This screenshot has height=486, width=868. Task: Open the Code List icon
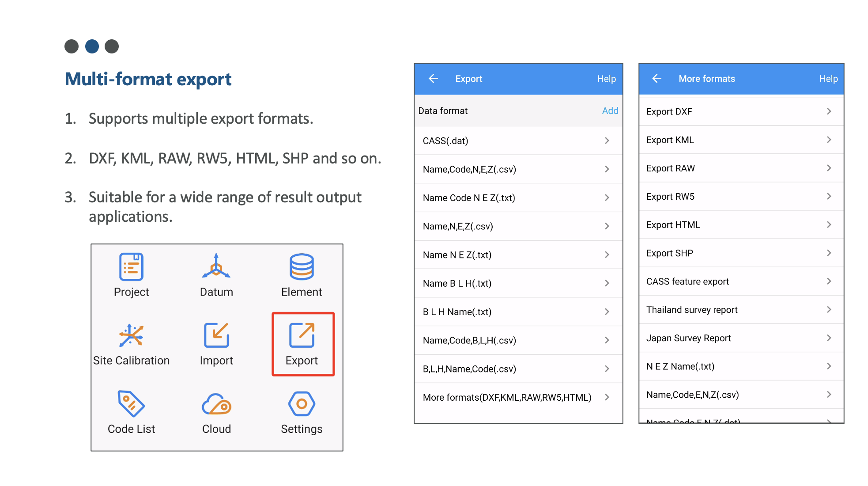pos(131,403)
